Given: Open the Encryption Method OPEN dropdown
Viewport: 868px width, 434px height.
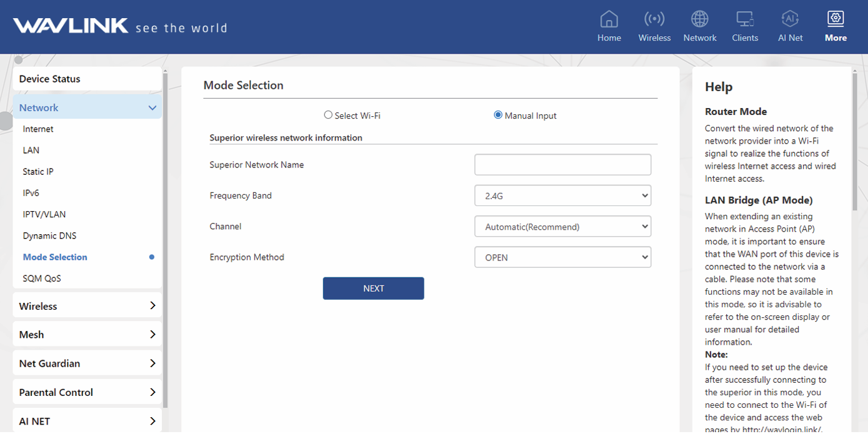Looking at the screenshot, I should coord(562,257).
